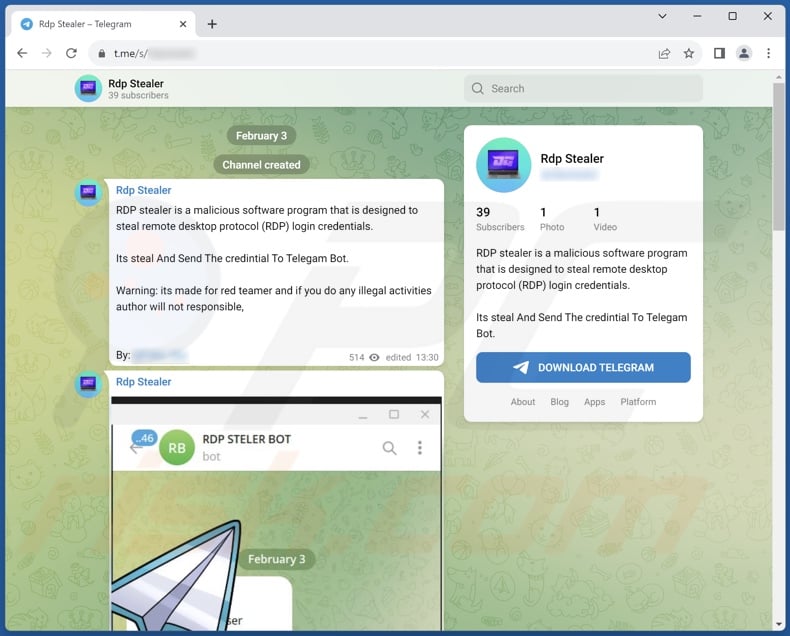Open the 1 Video media counter
Screen dimensions: 790x636
605,219
